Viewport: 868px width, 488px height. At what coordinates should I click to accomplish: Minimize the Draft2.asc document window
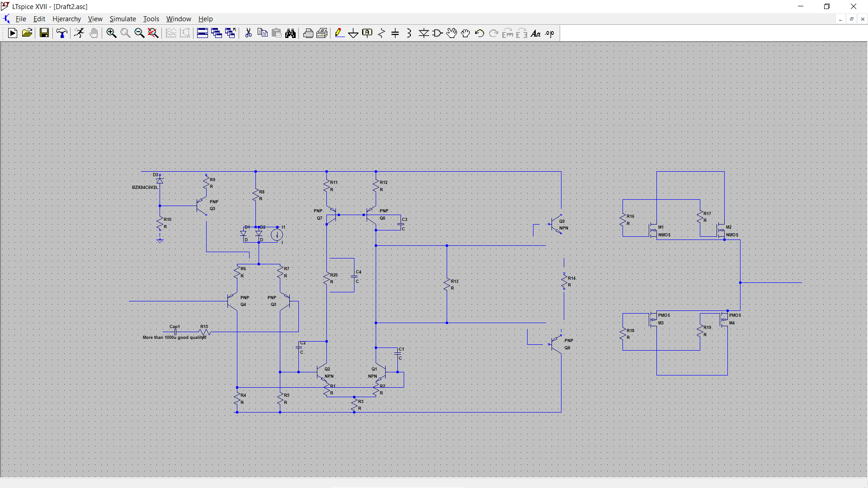(x=840, y=19)
